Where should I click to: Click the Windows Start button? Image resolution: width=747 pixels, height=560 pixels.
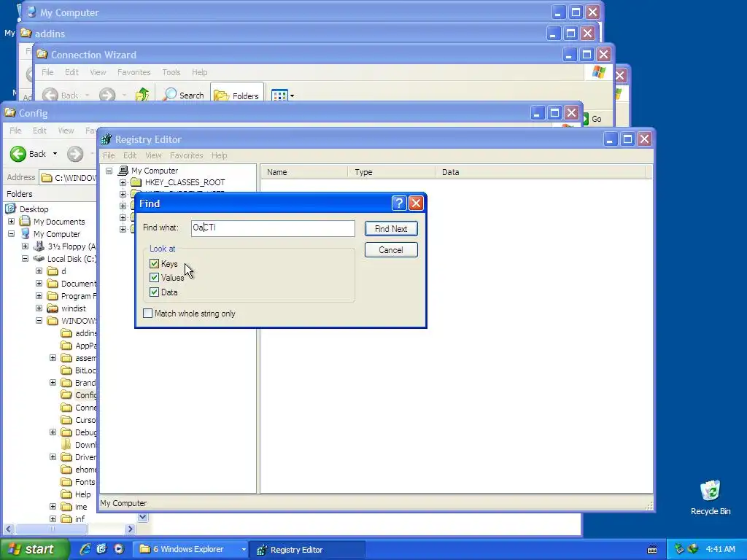34,549
